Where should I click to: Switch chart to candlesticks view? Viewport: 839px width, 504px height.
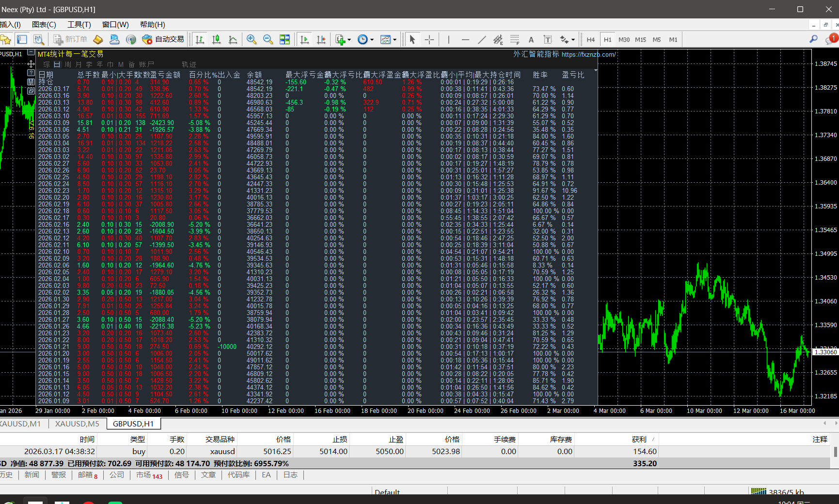[x=216, y=40]
